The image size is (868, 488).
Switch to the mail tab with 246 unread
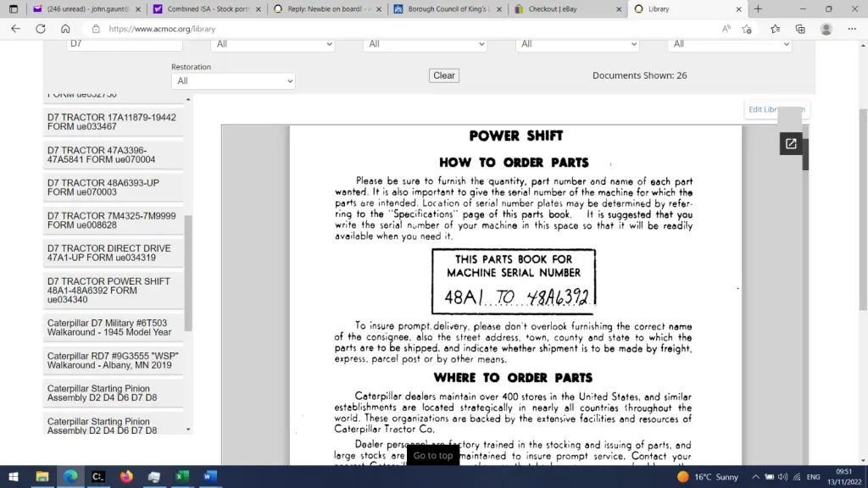tap(87, 8)
